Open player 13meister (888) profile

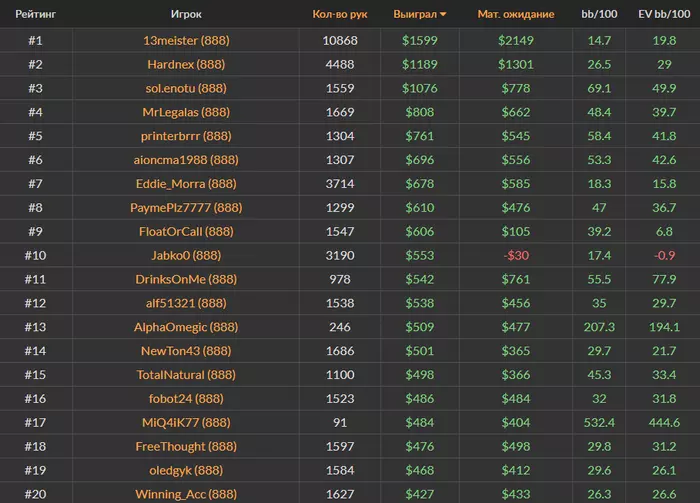coord(185,41)
